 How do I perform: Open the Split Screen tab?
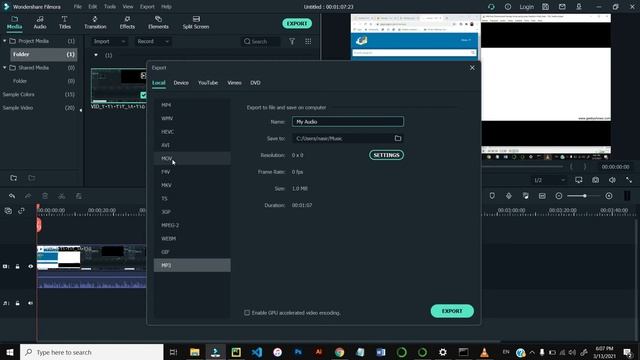(x=196, y=22)
